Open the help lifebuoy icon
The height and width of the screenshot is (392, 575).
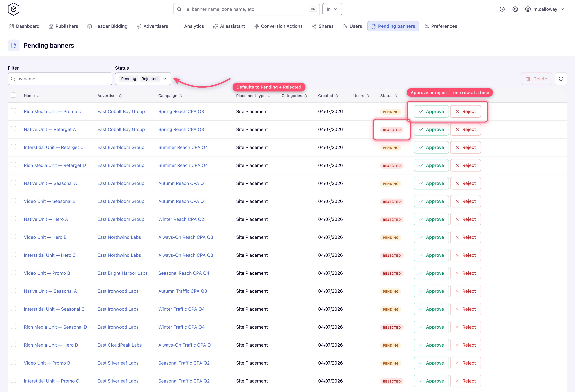click(515, 9)
